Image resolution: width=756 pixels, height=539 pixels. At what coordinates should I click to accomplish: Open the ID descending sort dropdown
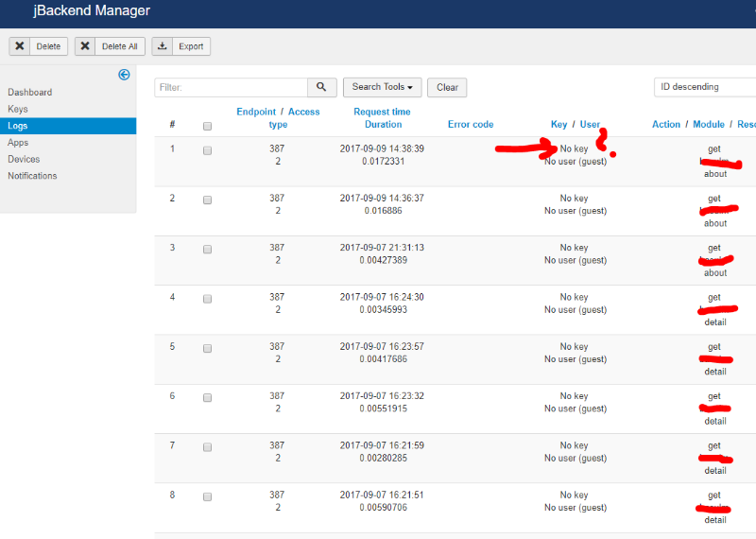tap(705, 87)
